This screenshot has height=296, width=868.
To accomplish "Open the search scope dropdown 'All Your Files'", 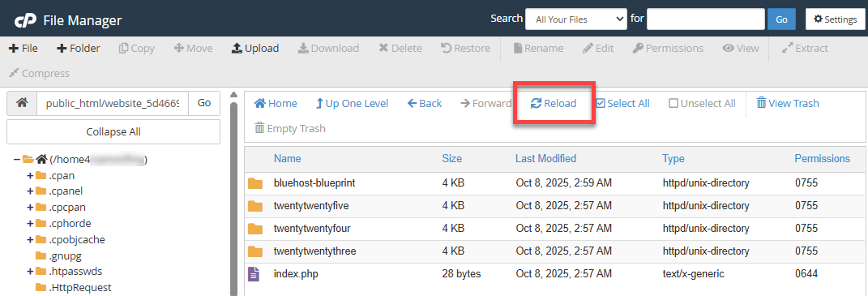I will point(576,19).
